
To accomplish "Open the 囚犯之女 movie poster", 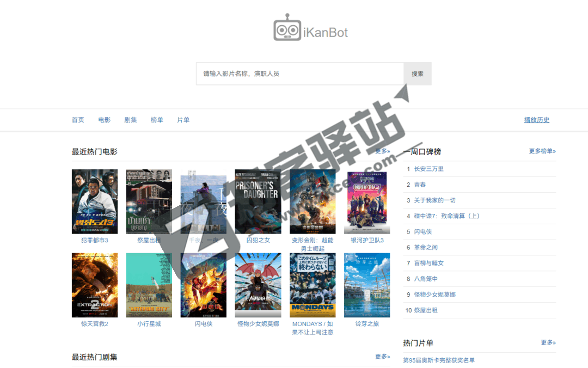I will [x=258, y=201].
